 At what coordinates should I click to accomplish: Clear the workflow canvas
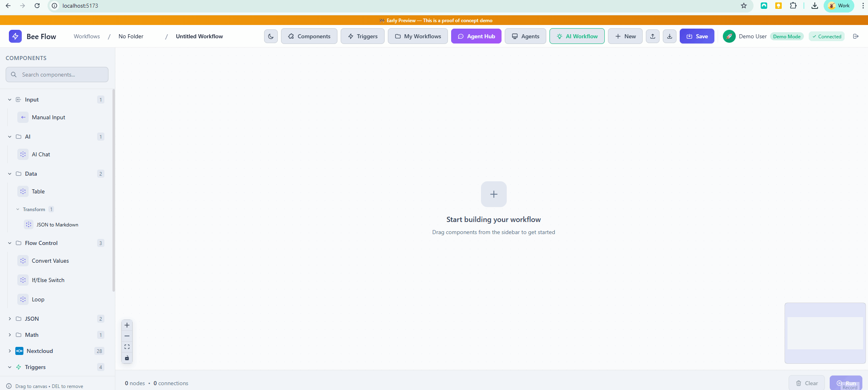tap(807, 383)
